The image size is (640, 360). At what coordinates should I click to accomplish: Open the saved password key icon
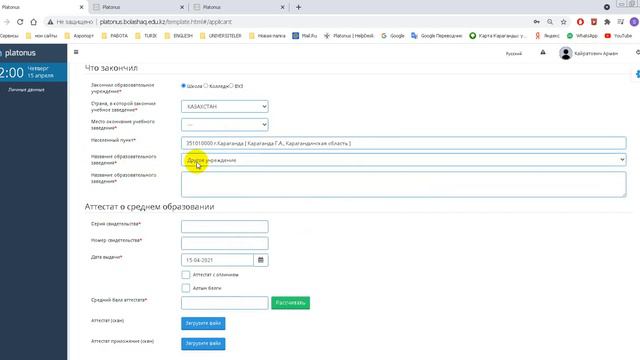(537, 22)
